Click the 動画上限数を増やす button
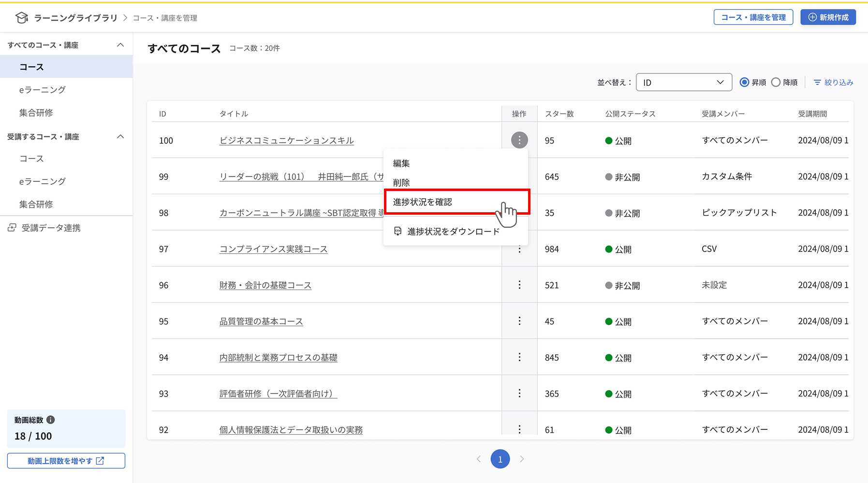This screenshot has width=868, height=483. tap(66, 461)
